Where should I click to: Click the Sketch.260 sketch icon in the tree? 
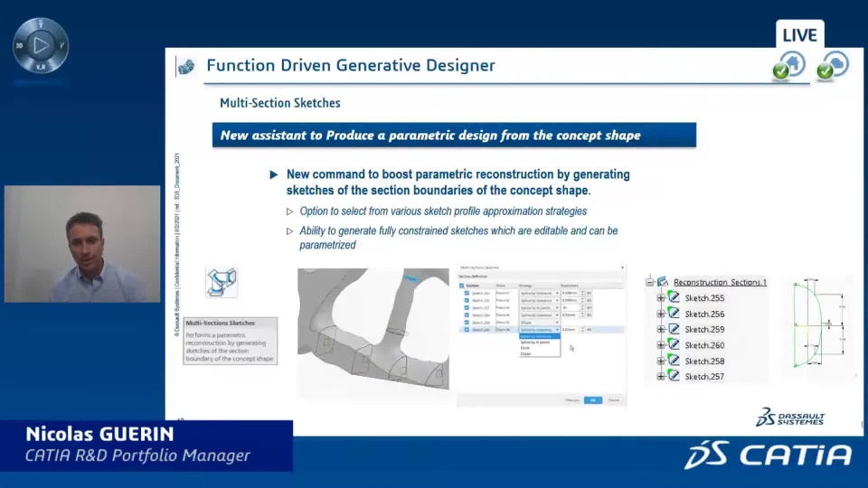(674, 344)
